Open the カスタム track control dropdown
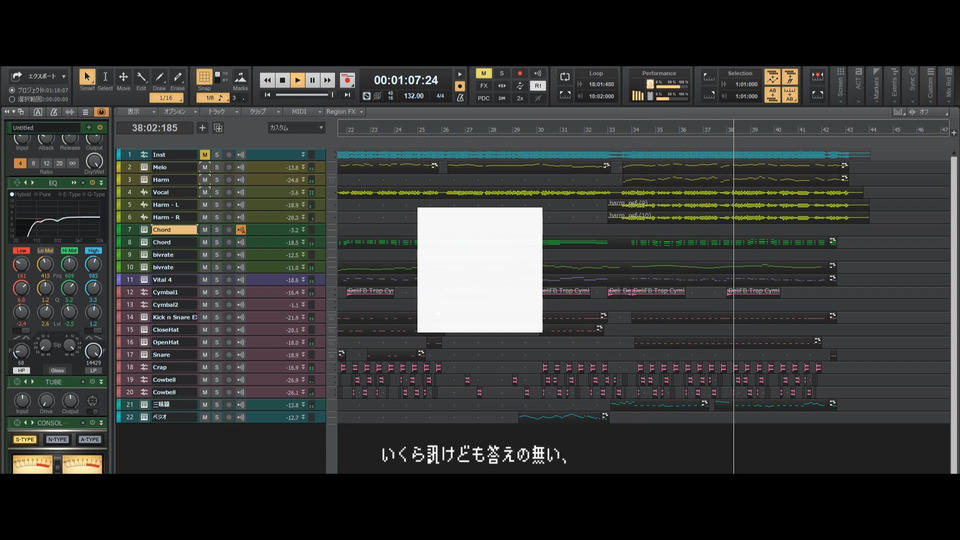The image size is (960, 540). click(296, 128)
